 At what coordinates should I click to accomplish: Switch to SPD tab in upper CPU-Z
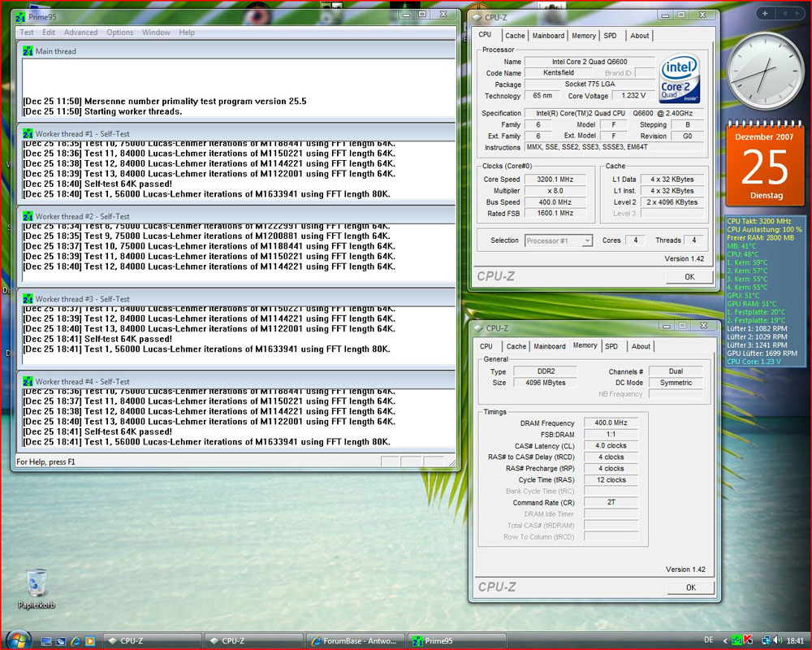click(610, 36)
